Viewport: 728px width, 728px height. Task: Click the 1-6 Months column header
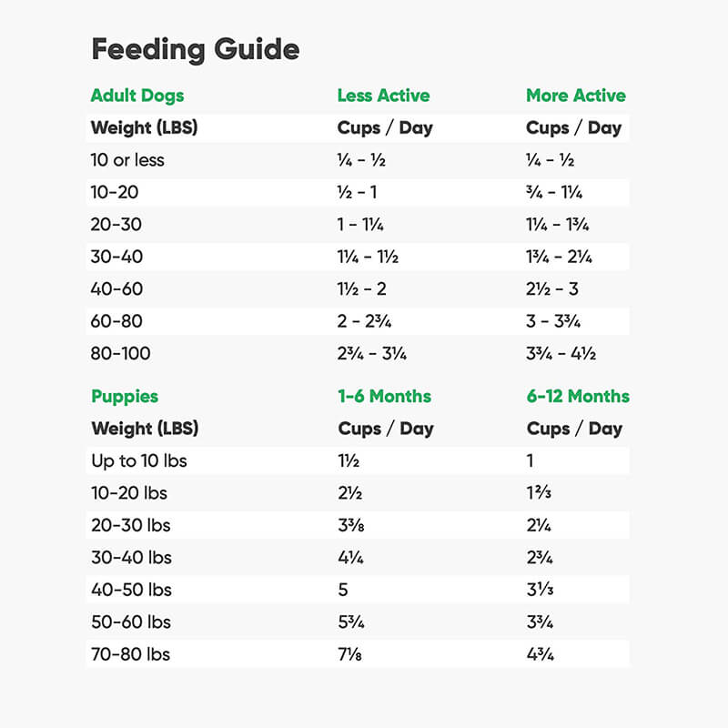point(384,397)
